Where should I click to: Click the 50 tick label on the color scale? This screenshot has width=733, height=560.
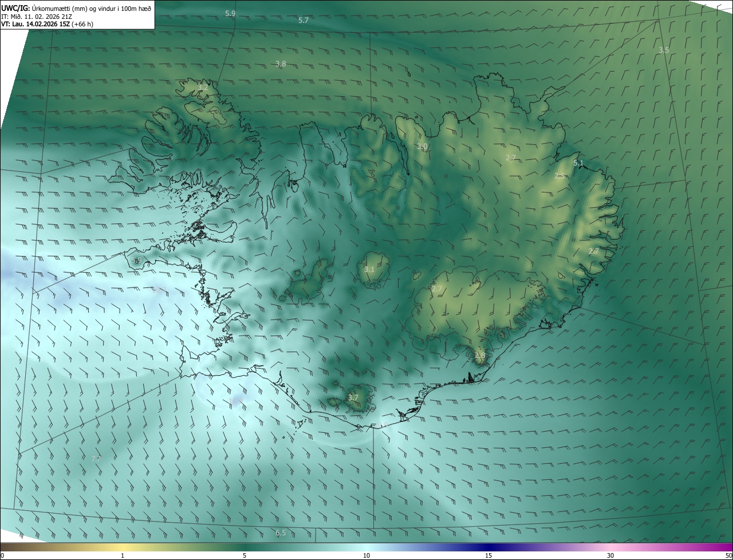tap(728, 555)
